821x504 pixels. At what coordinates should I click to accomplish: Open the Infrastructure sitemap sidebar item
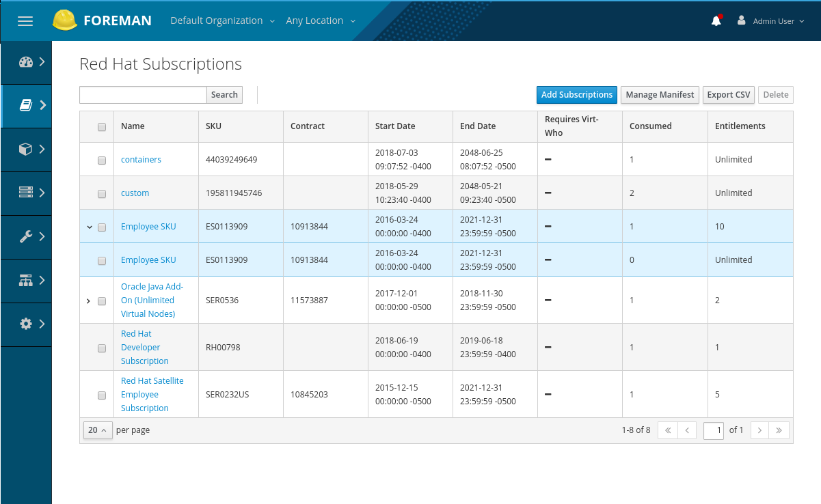pyautogui.click(x=26, y=280)
